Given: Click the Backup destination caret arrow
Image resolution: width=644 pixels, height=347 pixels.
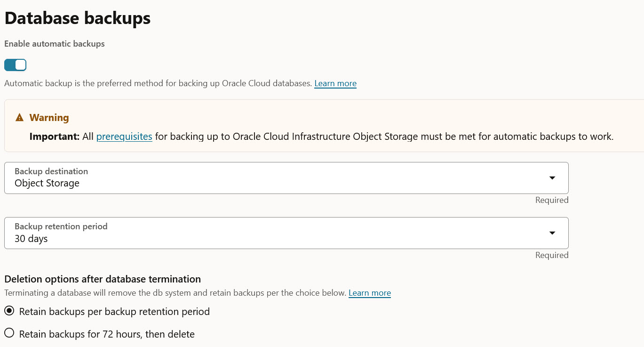Looking at the screenshot, I should coord(551,178).
